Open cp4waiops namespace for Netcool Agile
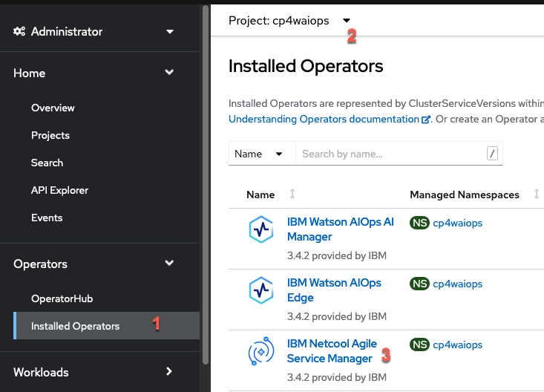 pos(458,344)
